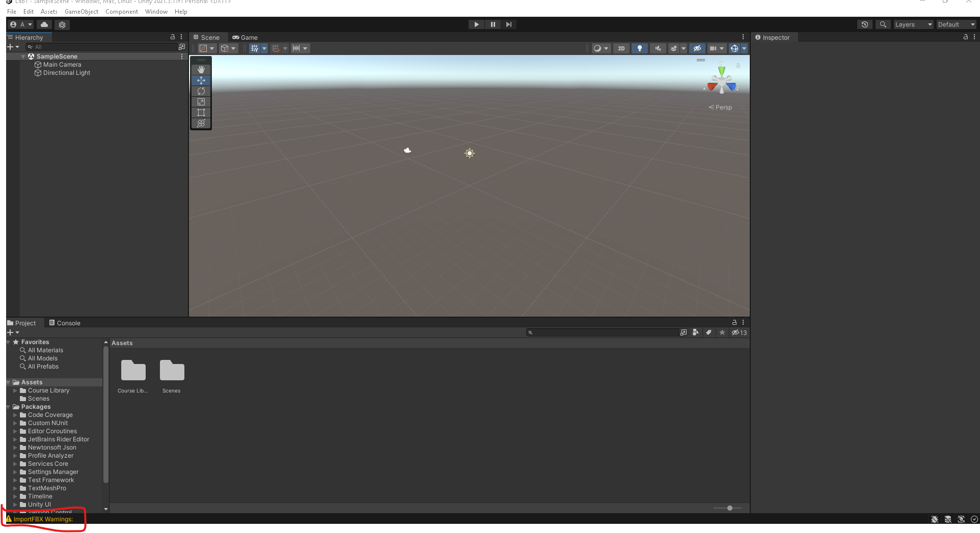Click the Play button

pos(476,24)
